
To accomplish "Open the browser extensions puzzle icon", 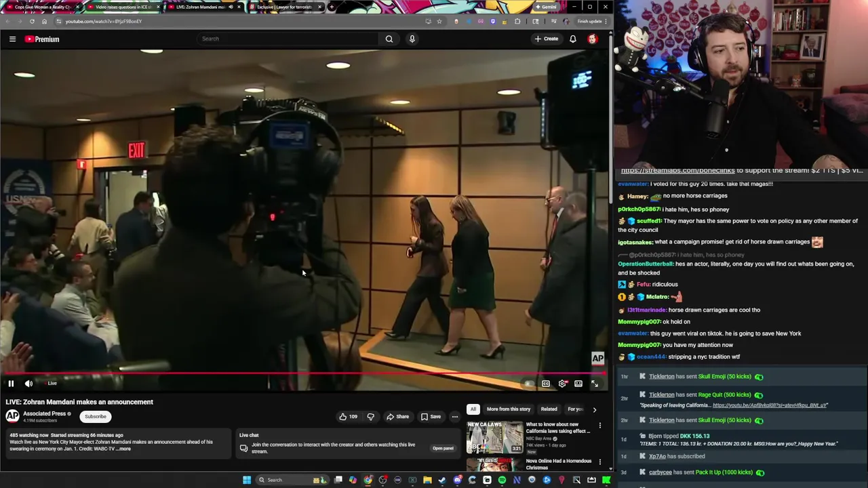I will pyautogui.click(x=517, y=21).
